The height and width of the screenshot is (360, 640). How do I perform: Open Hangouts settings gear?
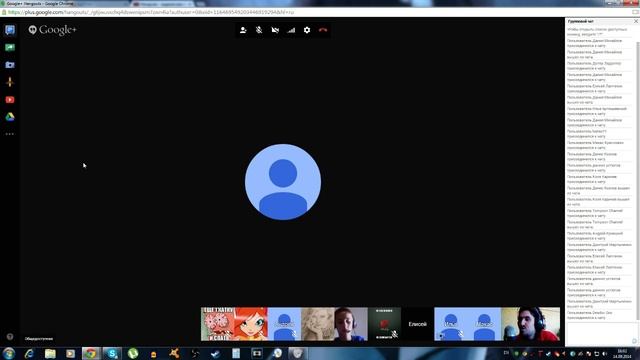[307, 30]
